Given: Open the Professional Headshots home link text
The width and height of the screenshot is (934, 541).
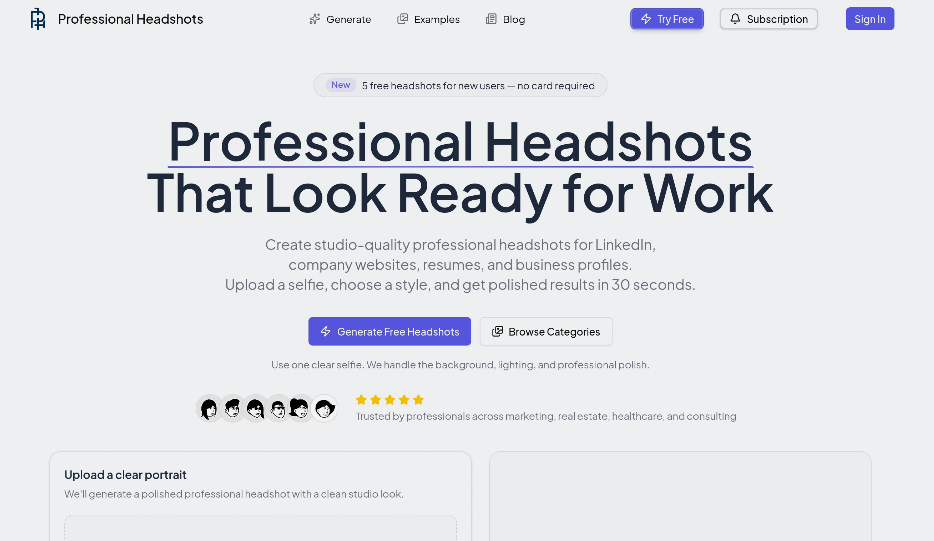Looking at the screenshot, I should point(130,19).
